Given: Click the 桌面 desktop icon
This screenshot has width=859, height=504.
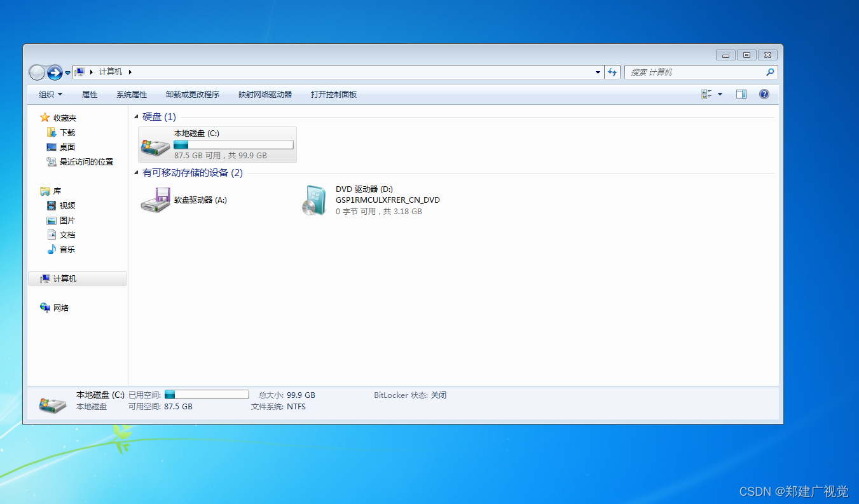Looking at the screenshot, I should click(x=52, y=147).
